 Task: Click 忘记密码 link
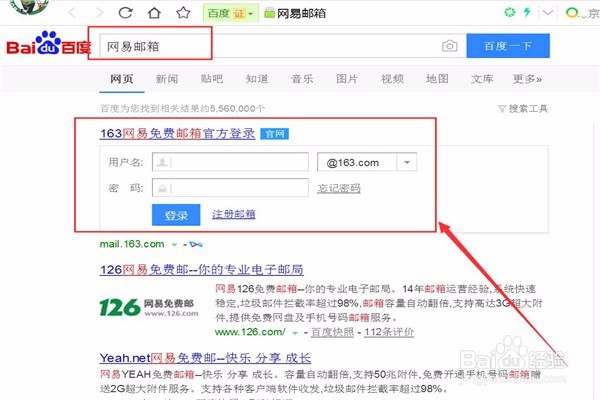pos(339,188)
